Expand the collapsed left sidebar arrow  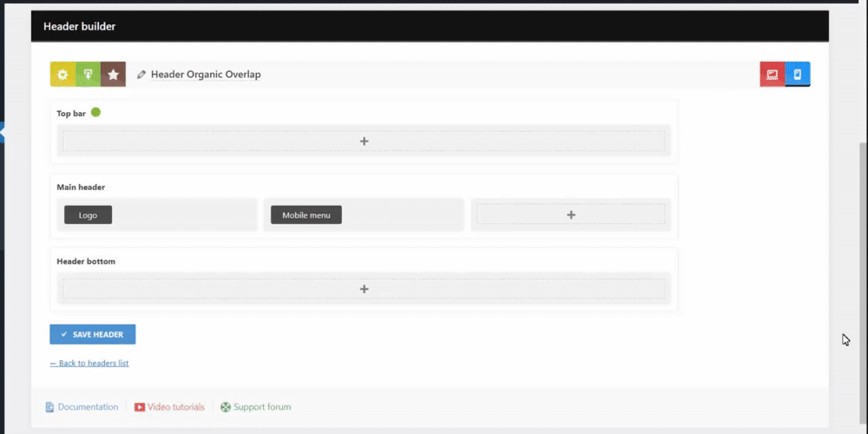click(3, 133)
